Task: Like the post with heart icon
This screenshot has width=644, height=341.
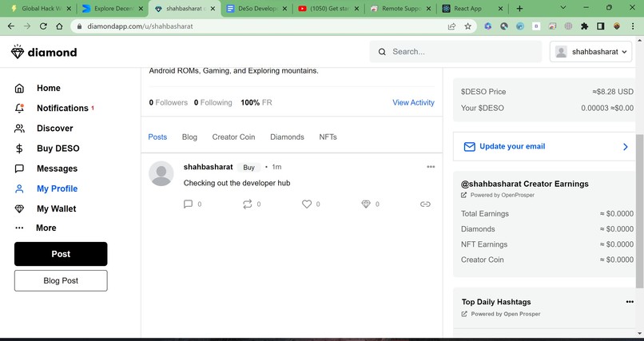Action: coord(307,204)
